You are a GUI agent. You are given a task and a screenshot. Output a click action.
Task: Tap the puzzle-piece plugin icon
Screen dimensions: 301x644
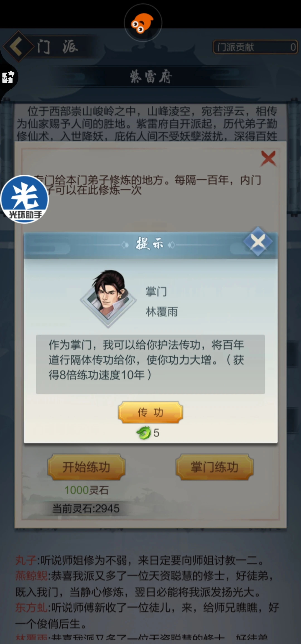pyautogui.click(x=8, y=77)
